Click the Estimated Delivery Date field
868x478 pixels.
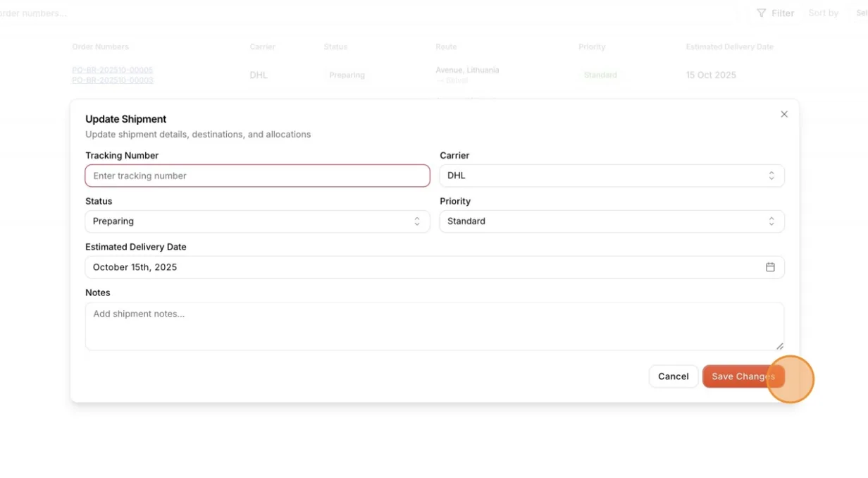coord(435,267)
